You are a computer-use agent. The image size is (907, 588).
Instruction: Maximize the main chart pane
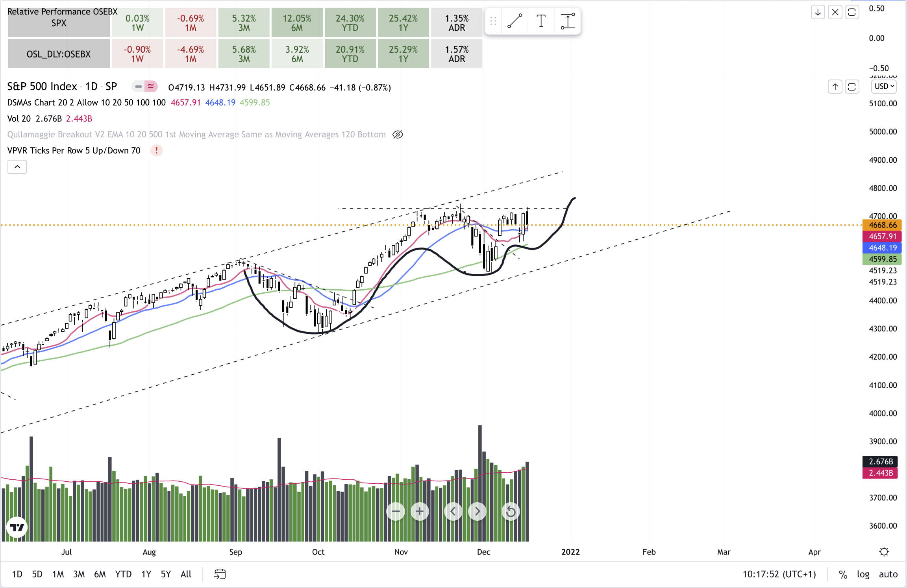pyautogui.click(x=852, y=87)
